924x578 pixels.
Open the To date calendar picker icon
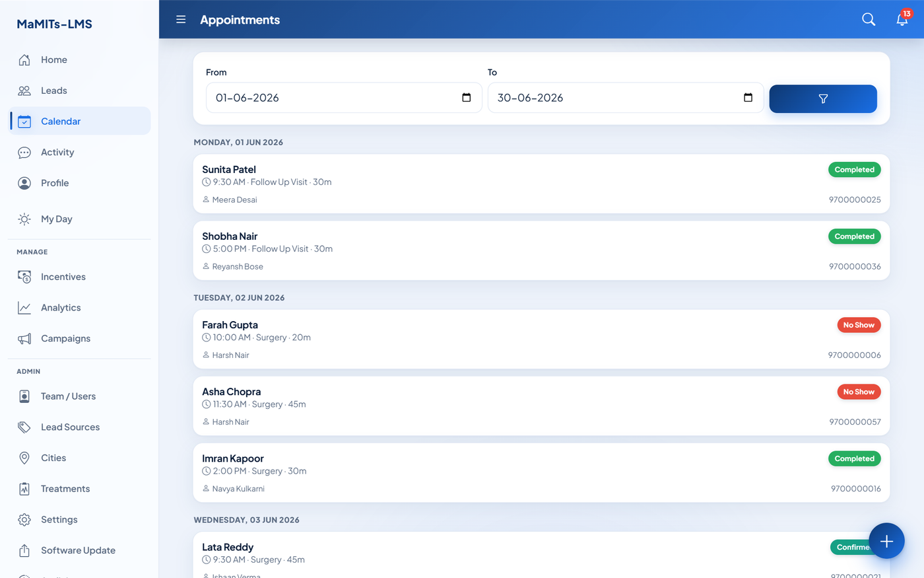coord(748,98)
